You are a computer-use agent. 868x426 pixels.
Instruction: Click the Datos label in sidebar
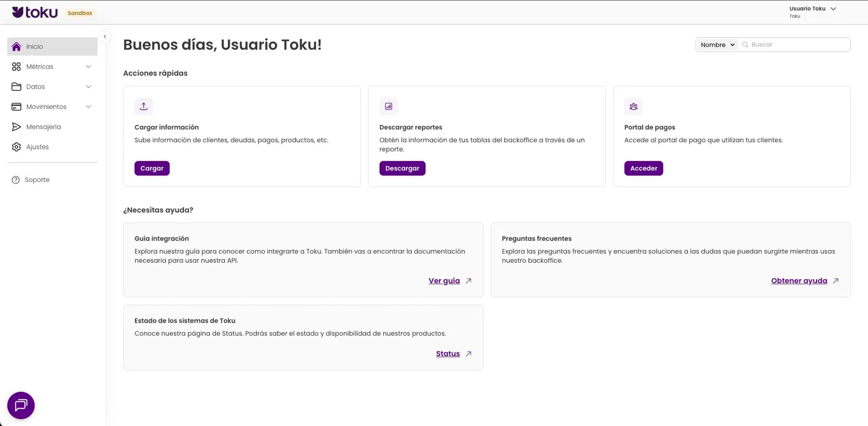tap(35, 87)
